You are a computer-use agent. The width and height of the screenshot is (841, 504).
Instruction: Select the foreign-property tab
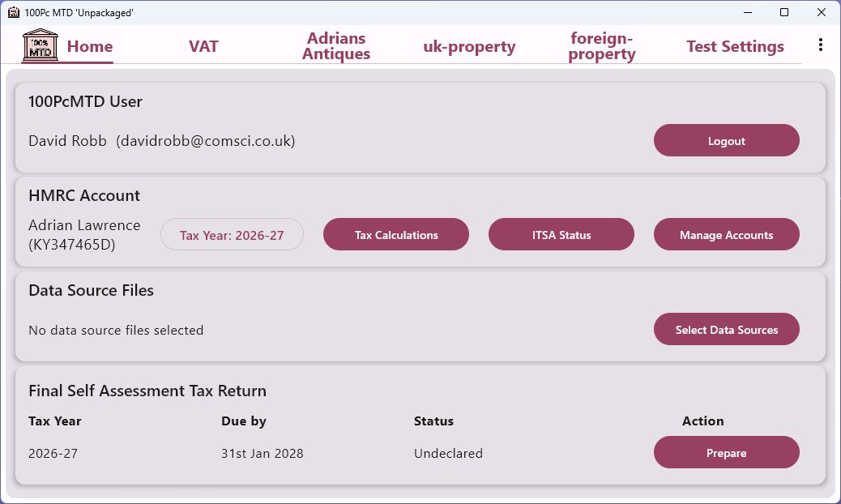coord(602,46)
